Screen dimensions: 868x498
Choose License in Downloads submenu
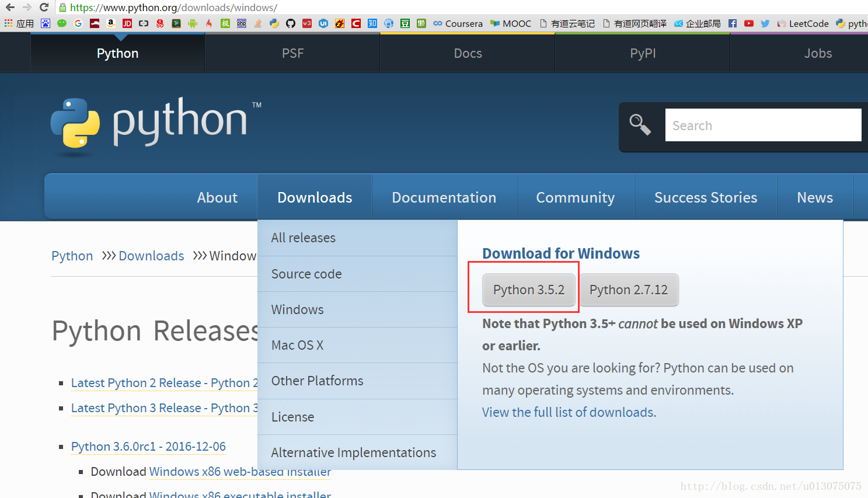click(357, 417)
